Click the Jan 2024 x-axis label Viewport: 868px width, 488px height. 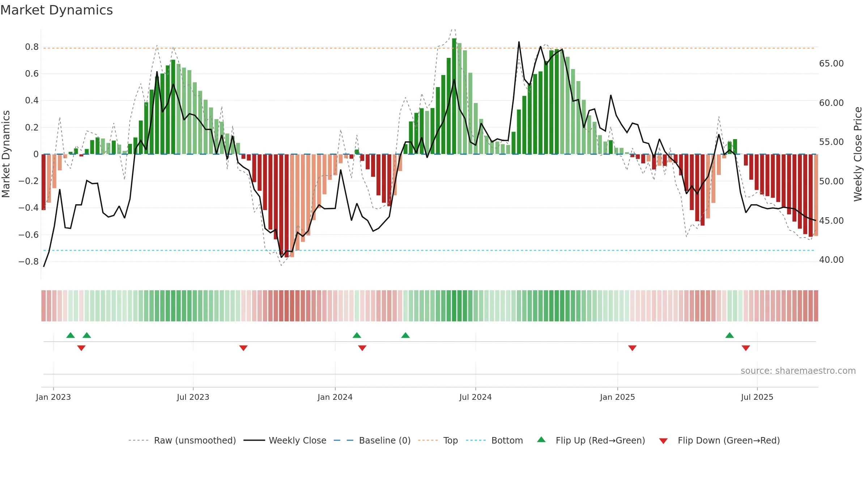click(335, 397)
